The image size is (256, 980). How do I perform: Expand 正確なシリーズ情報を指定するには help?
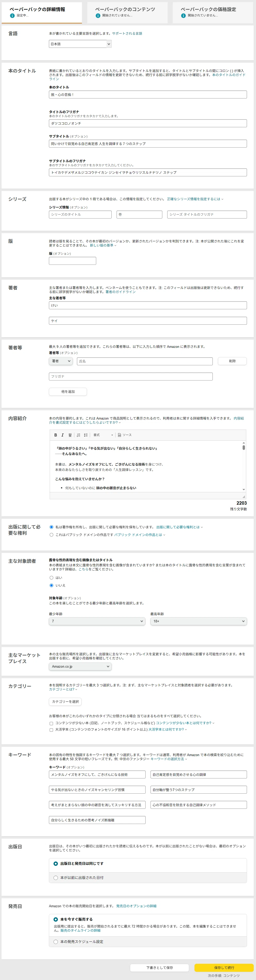click(195, 199)
